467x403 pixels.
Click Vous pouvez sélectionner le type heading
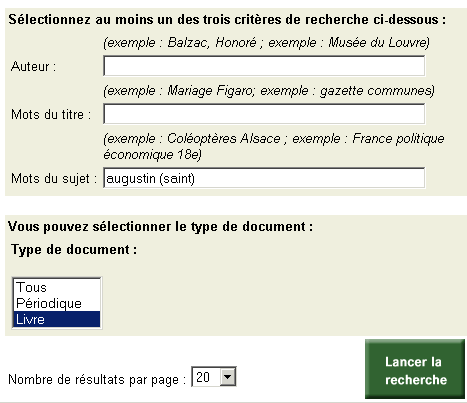tap(161, 227)
